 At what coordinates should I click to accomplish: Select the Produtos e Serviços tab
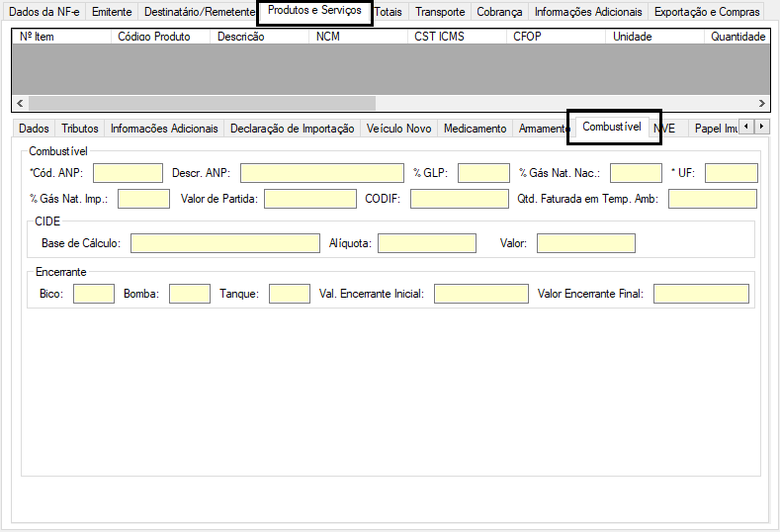click(x=314, y=11)
